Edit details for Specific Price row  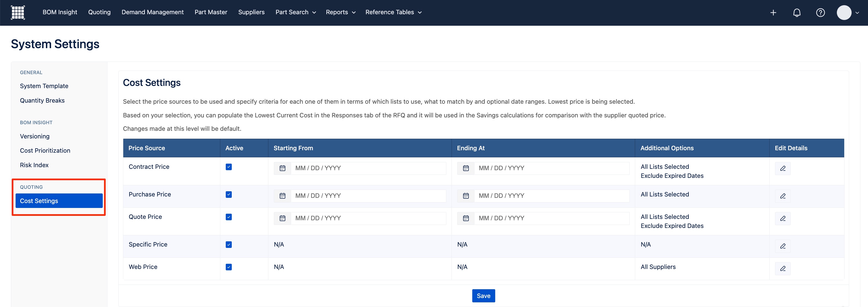[x=783, y=246]
